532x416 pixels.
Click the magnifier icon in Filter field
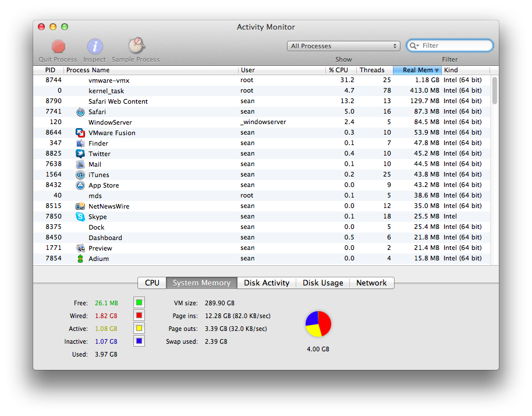(x=414, y=45)
